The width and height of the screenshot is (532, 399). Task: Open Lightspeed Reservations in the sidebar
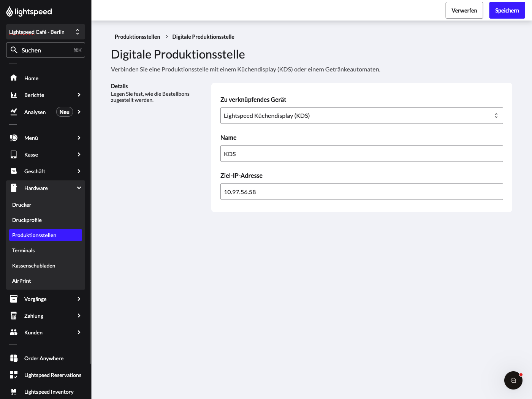[x=46, y=375]
